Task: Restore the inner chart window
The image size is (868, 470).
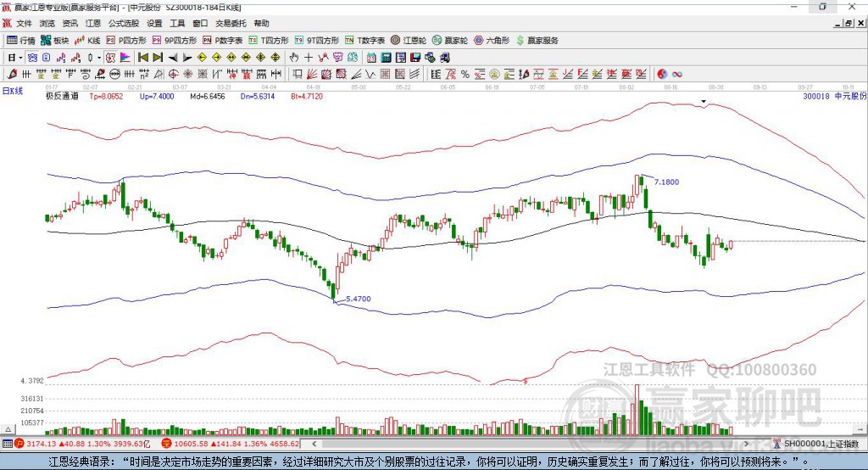Action: click(849, 23)
